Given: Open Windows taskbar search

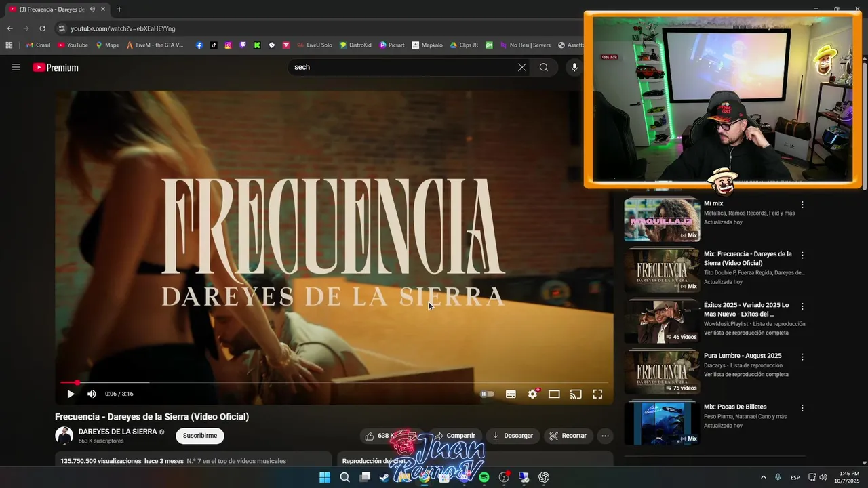Looking at the screenshot, I should (344, 477).
